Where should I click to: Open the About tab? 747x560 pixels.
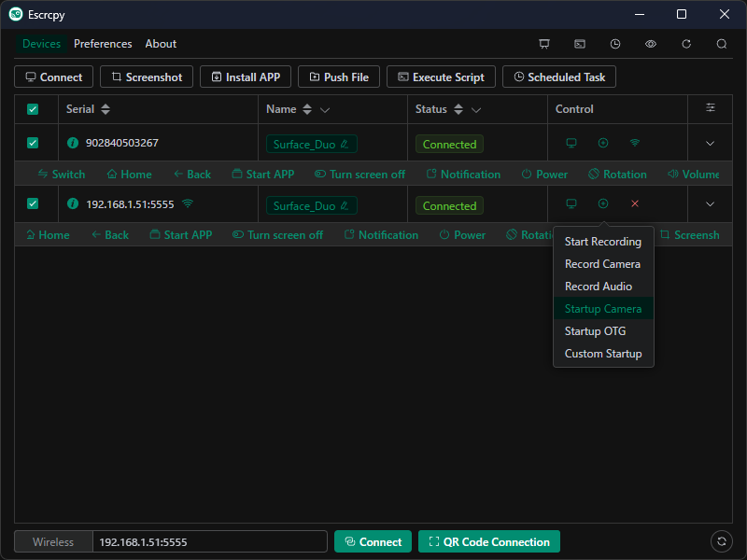tap(161, 44)
